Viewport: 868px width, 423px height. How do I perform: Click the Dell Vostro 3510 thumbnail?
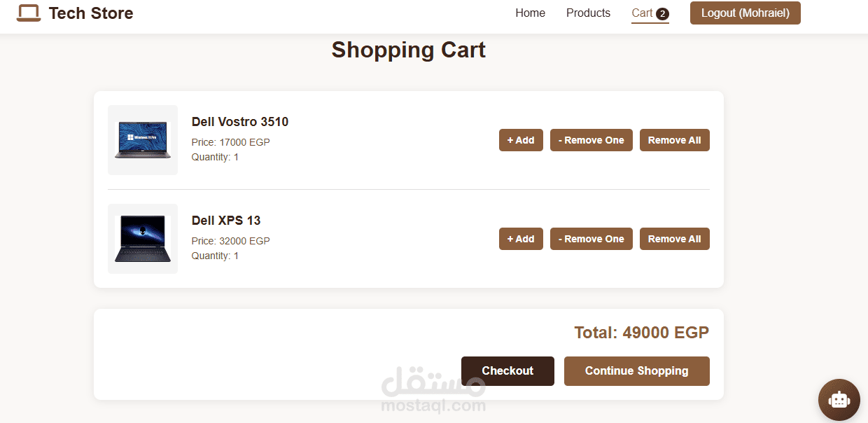143,140
